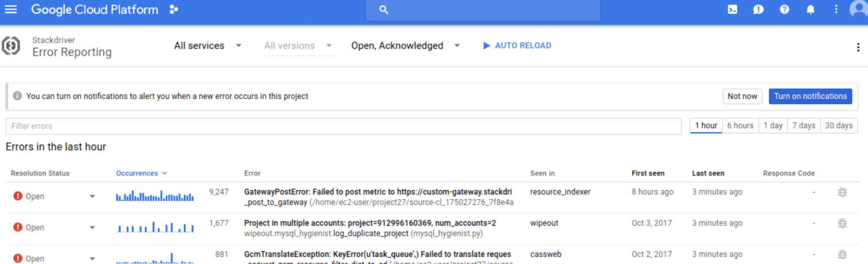Expand the All services dropdown
Viewport: 868px width, 264px height.
pos(208,46)
